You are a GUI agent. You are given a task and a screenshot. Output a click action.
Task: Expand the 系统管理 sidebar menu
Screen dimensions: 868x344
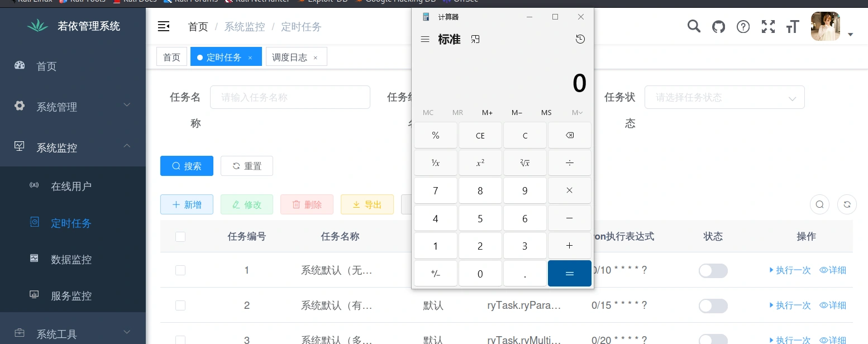tap(73, 107)
